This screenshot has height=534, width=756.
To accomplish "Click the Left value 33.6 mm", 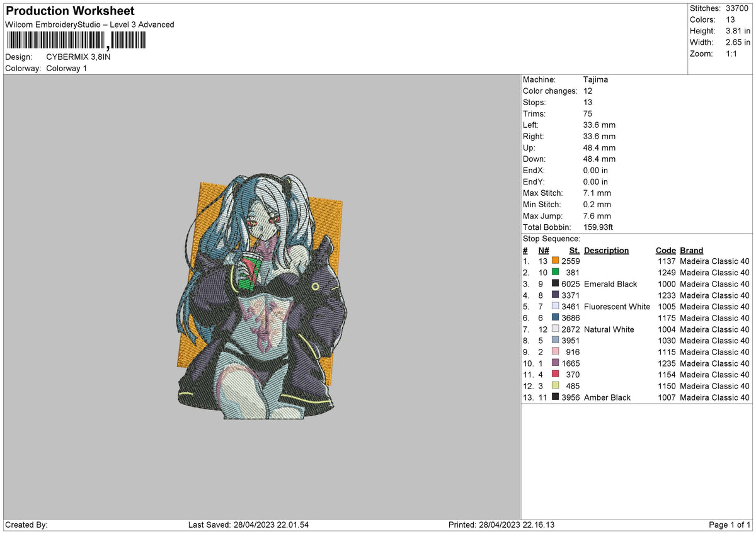I will 600,125.
